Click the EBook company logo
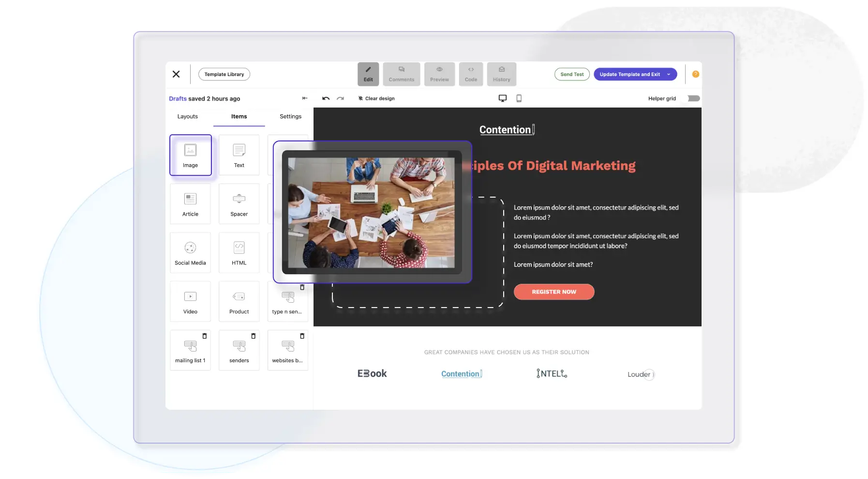868x479 pixels. tap(372, 373)
